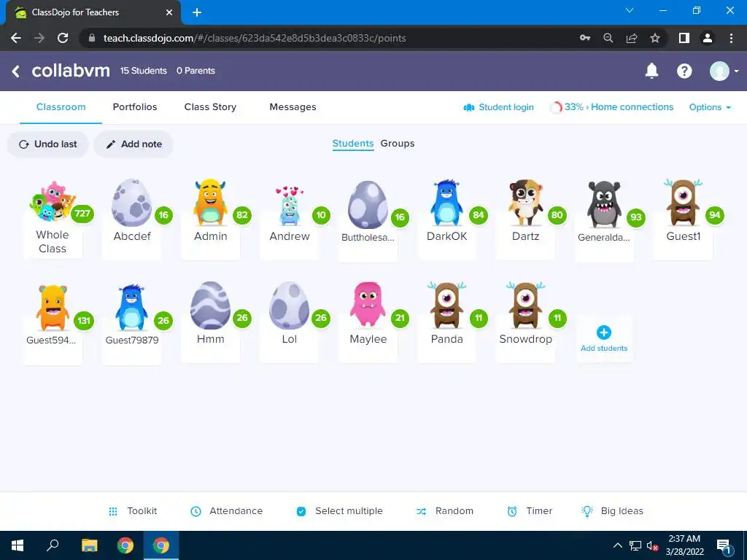Click the Add note button

click(133, 144)
